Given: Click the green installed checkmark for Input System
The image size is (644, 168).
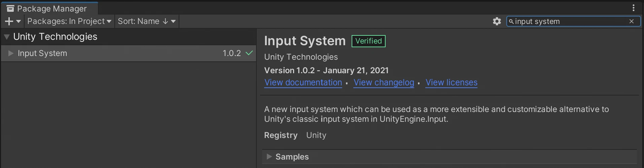Looking at the screenshot, I should tap(249, 53).
